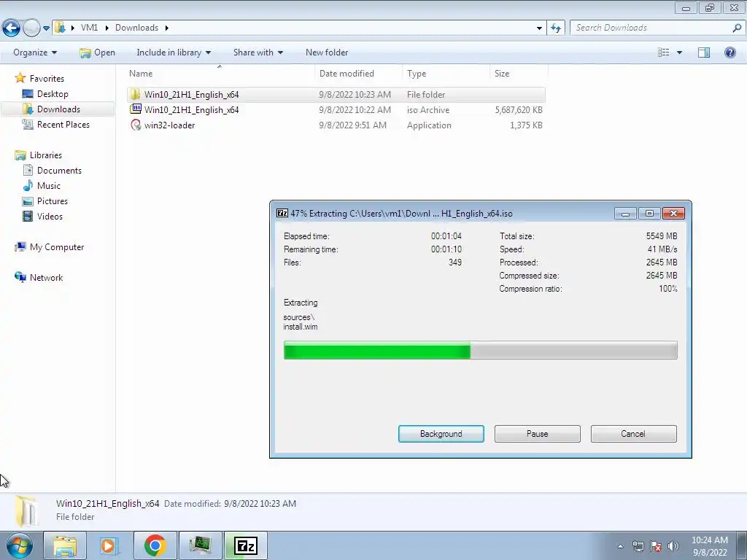This screenshot has width=747, height=560.
Task: Select My Computer in the navigation pane
Action: 57,246
